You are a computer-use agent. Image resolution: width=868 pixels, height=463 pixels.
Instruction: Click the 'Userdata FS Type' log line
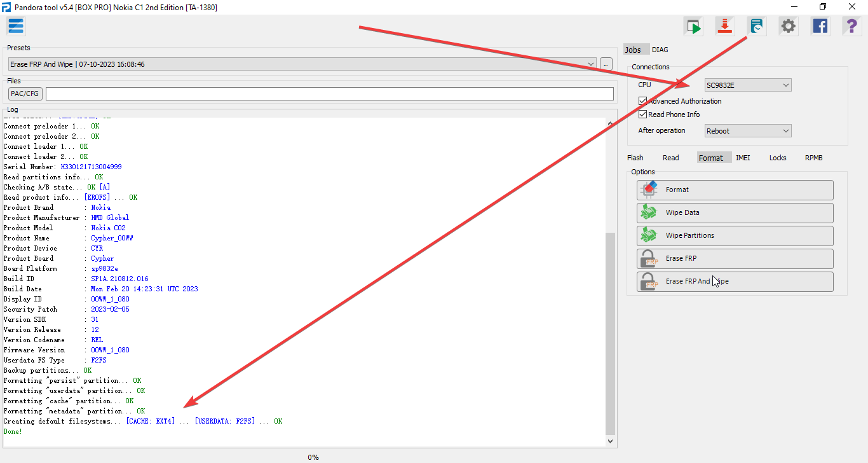click(x=55, y=360)
